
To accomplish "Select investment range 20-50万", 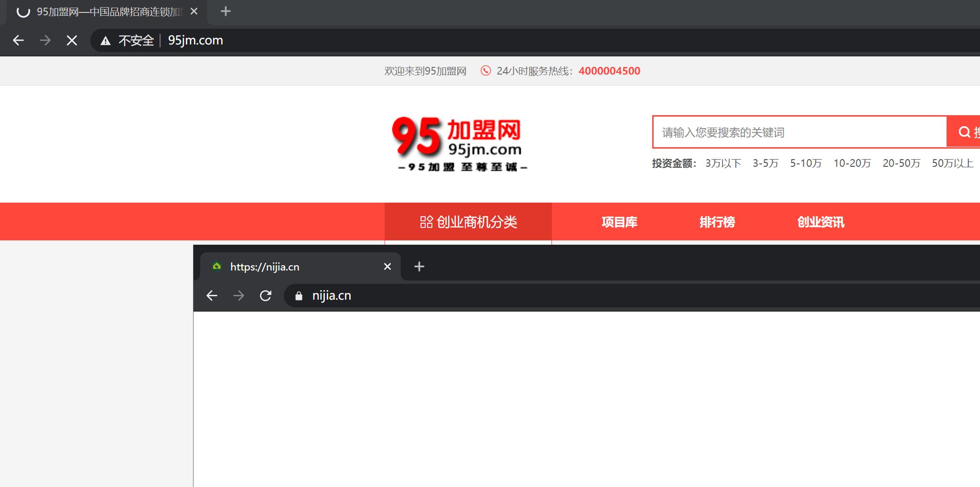I will click(901, 163).
